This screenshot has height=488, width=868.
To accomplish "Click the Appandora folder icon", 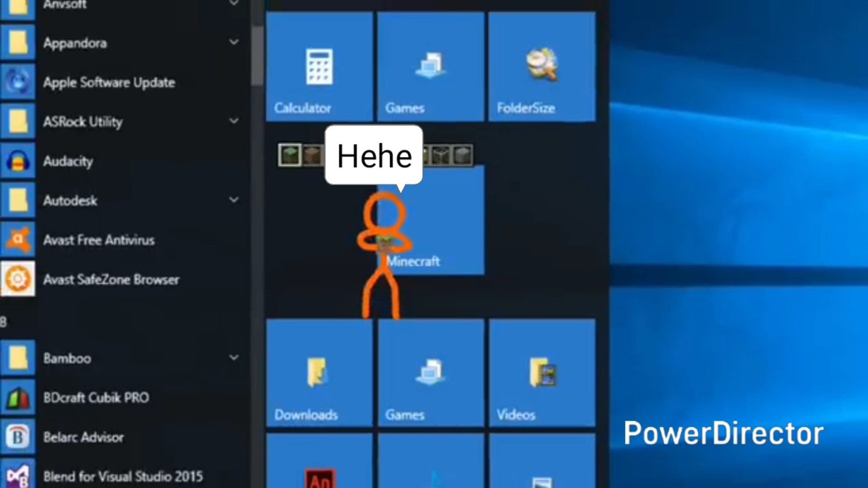I will click(x=18, y=42).
